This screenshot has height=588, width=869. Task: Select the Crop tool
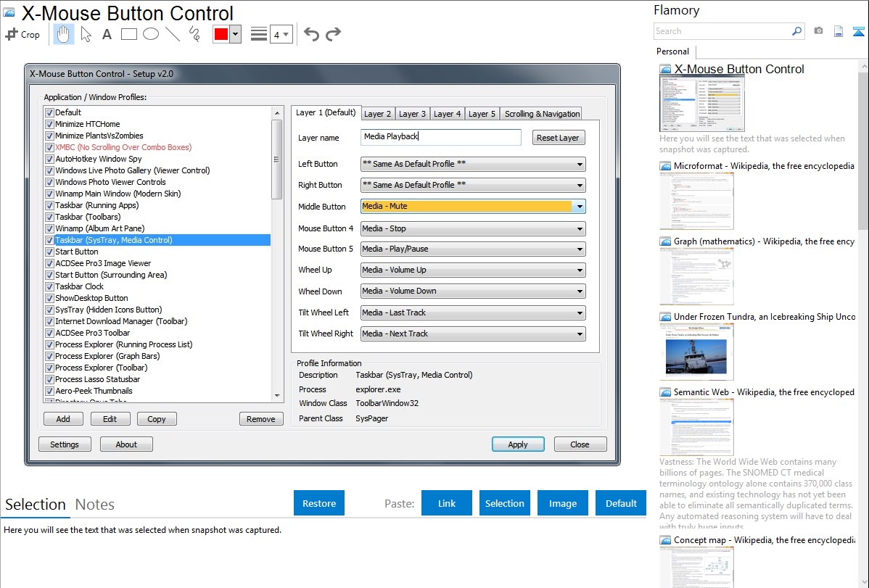[22, 34]
